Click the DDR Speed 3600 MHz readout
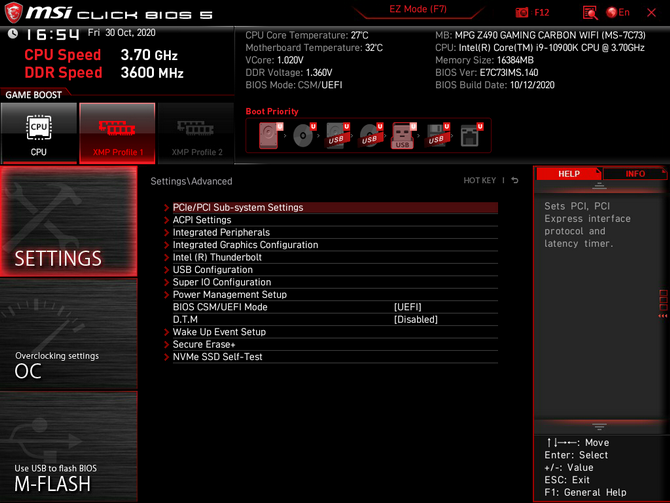The height and width of the screenshot is (503, 670). click(104, 73)
